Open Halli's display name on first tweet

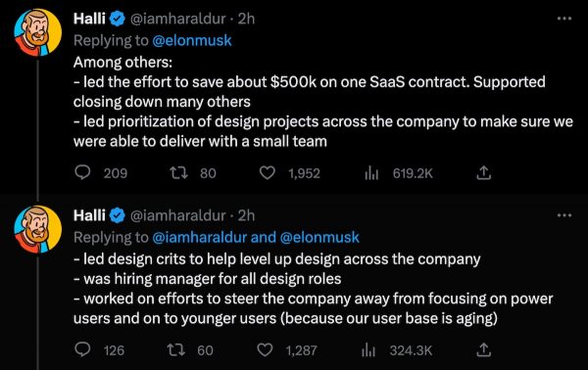(89, 19)
